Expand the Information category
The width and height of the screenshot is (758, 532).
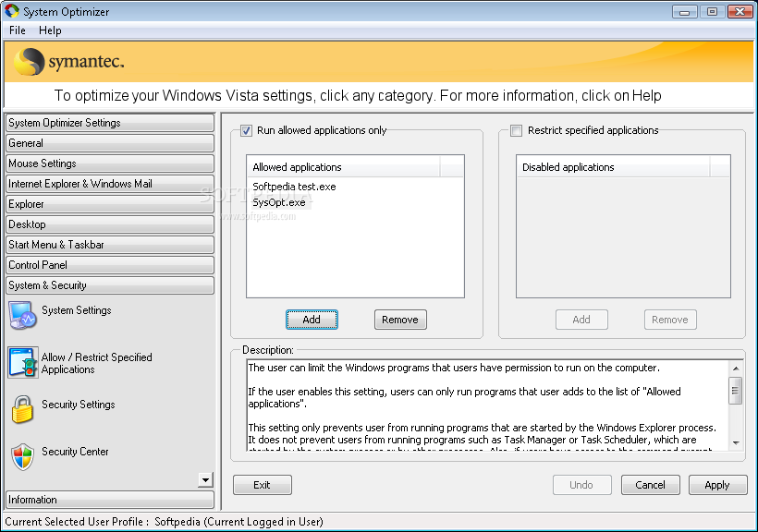110,500
